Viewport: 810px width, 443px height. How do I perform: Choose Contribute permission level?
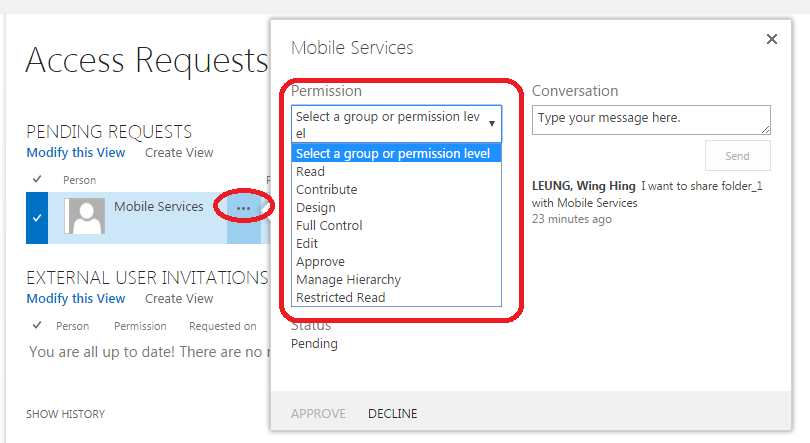pyautogui.click(x=326, y=190)
